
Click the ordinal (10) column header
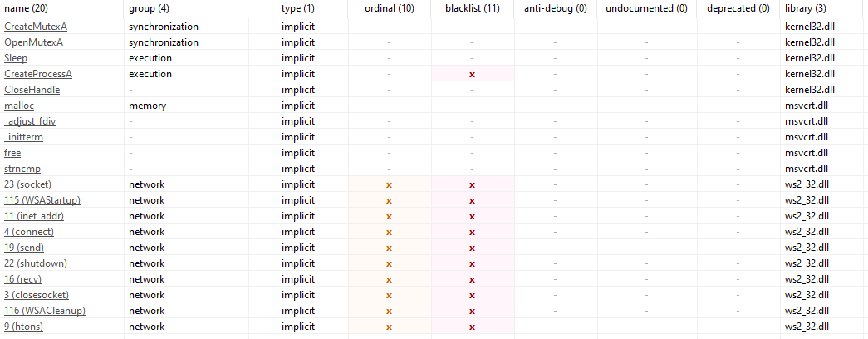point(390,9)
